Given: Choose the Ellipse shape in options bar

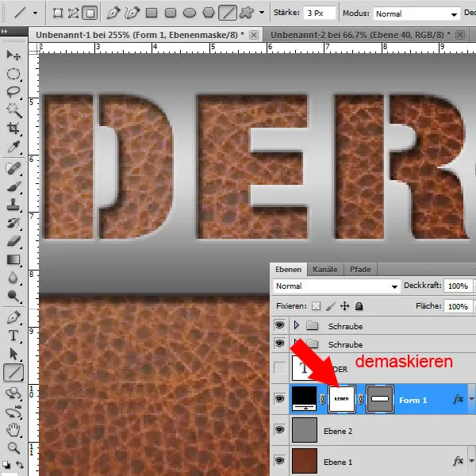Looking at the screenshot, I should 189,13.
